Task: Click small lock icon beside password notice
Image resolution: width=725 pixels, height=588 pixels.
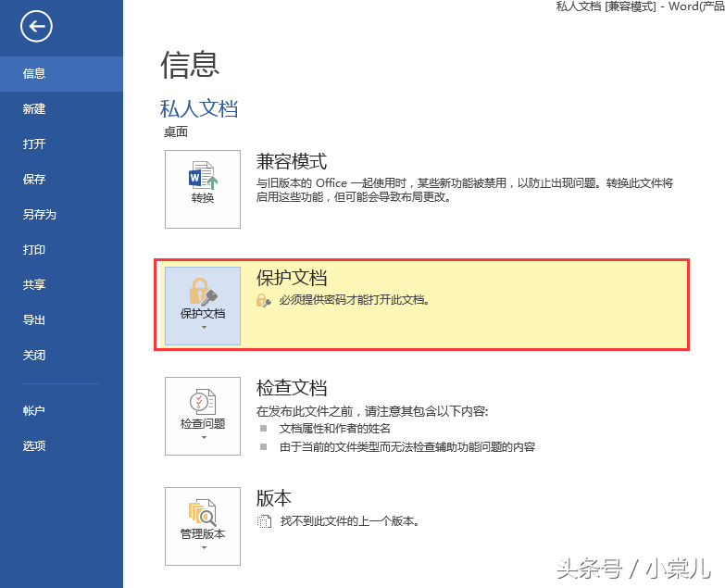Action: [264, 300]
